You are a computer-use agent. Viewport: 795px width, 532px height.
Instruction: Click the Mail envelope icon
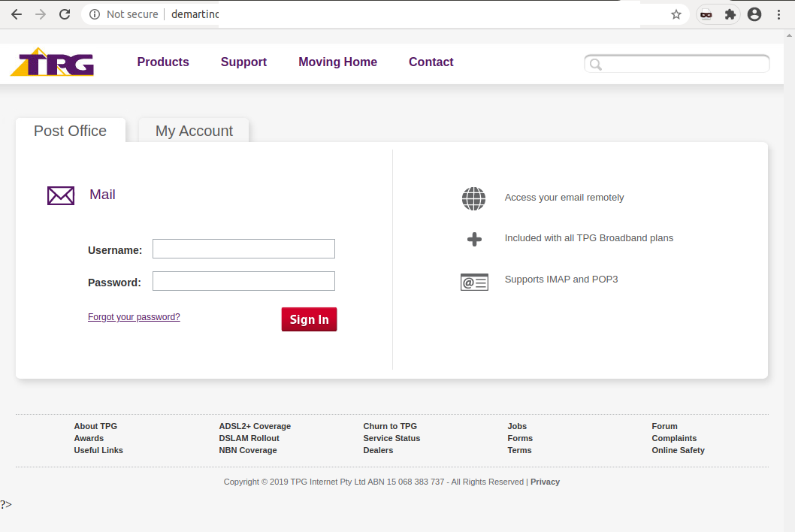click(61, 195)
